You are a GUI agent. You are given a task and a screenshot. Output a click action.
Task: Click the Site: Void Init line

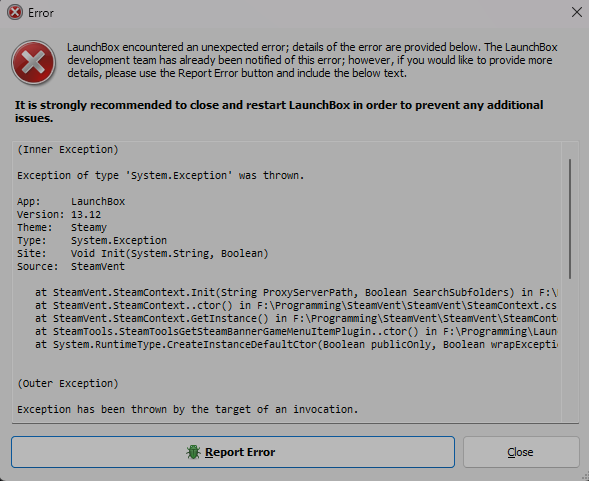coord(143,254)
